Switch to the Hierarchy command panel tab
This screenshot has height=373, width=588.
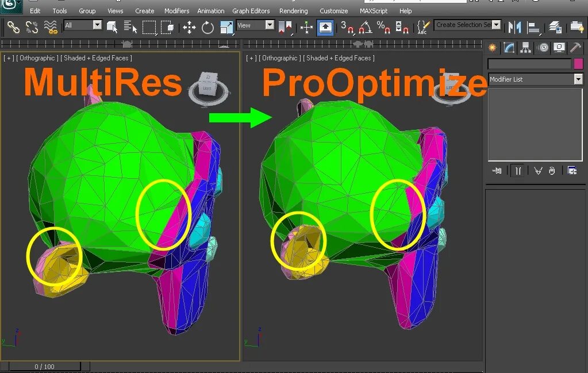tap(526, 48)
